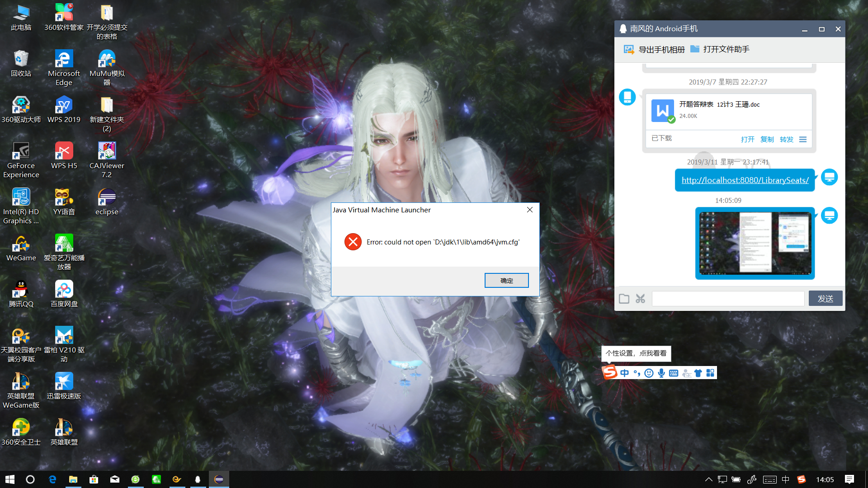Viewport: 868px width, 488px height.
Task: Select the 爱奇艺万能播放器 shortcut
Action: pos(64,252)
